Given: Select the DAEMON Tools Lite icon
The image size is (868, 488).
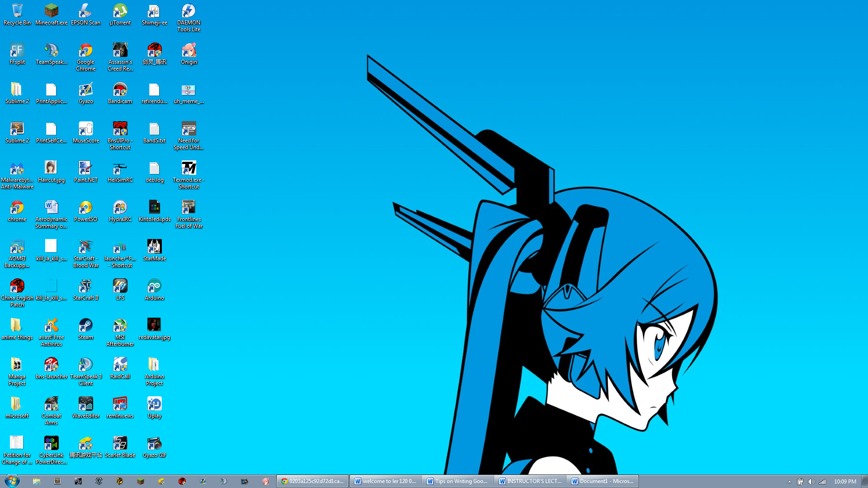Looking at the screenshot, I should pyautogui.click(x=189, y=18).
